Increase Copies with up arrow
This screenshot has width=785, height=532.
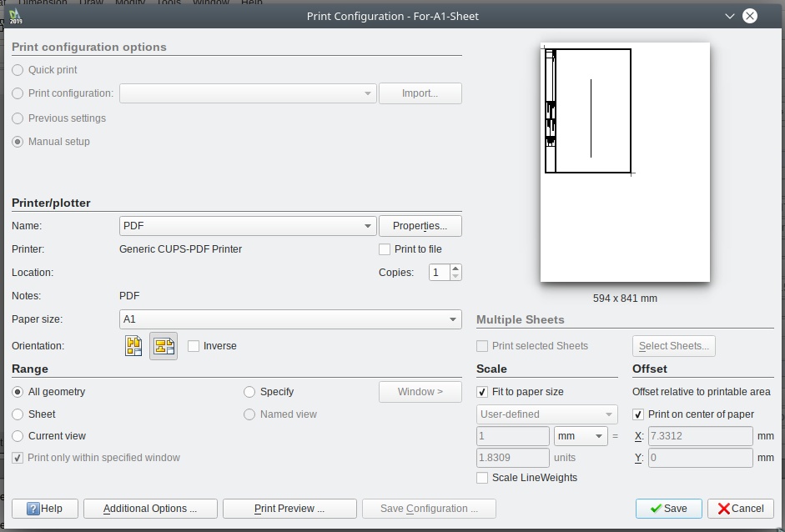[455, 269]
